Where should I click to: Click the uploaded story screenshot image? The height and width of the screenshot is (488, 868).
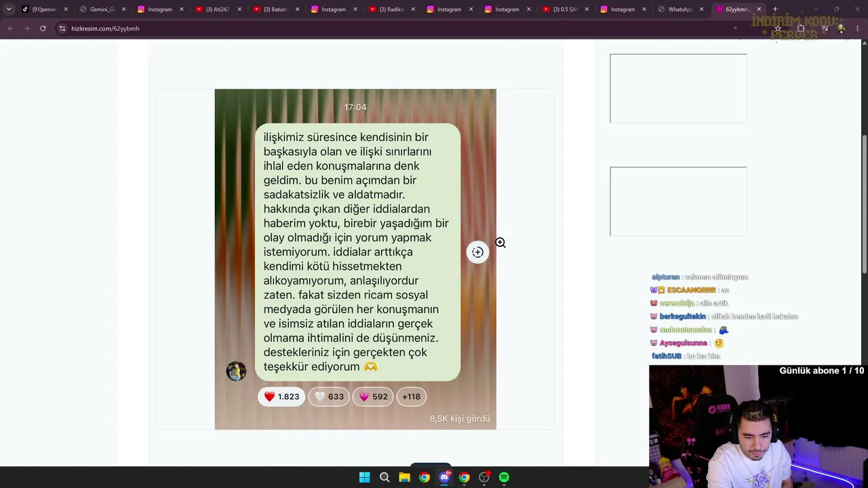click(x=355, y=260)
